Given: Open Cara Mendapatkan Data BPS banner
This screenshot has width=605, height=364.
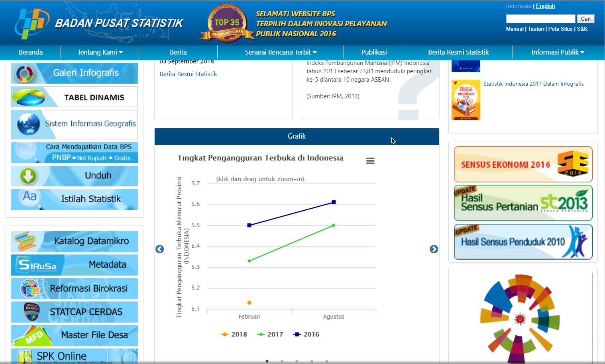Looking at the screenshot, I should (x=75, y=153).
